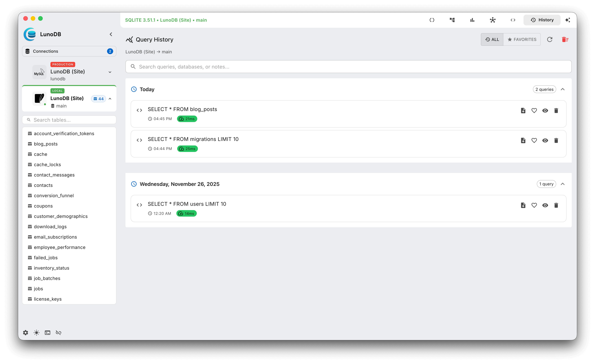Image resolution: width=595 pixels, height=364 pixels.
Task: Toggle eye icon on migrations query
Action: pyautogui.click(x=545, y=140)
